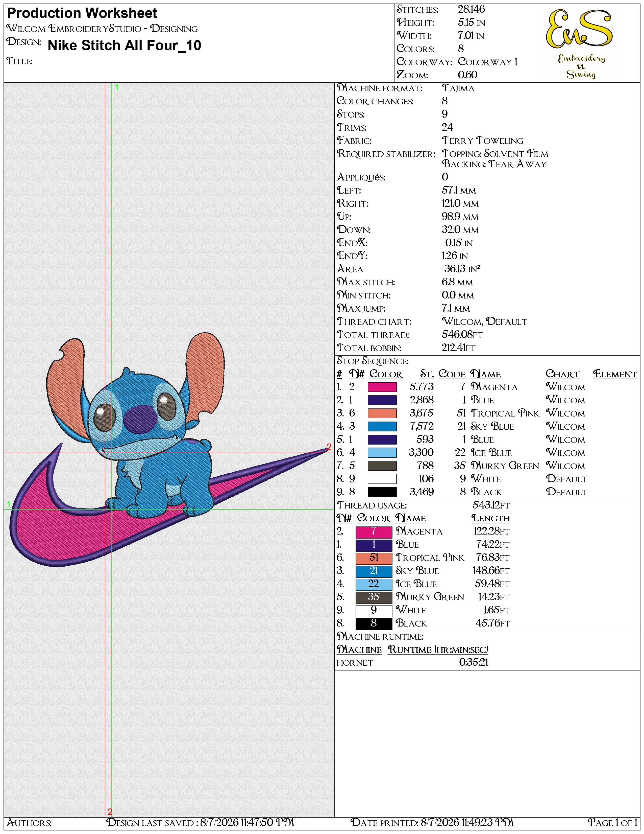The image size is (644, 834).
Task: Click the "Page 1 of 1" footer text
Action: (x=613, y=822)
